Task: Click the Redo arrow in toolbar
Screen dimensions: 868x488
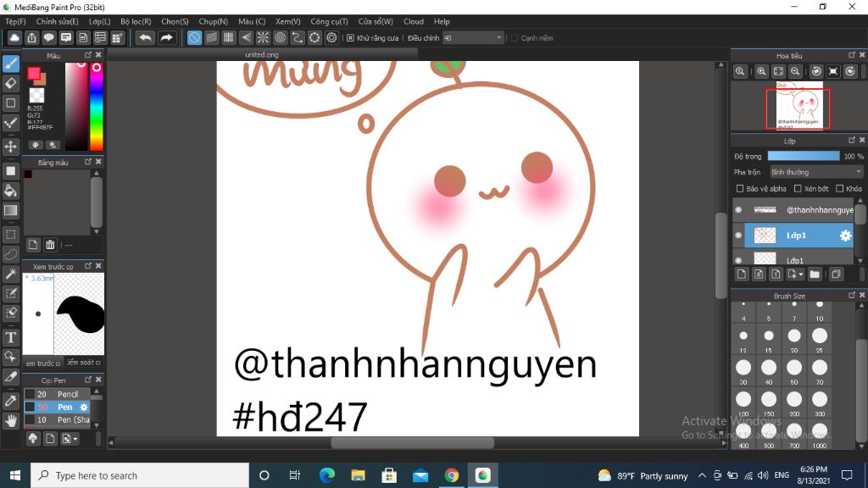Action: click(166, 37)
